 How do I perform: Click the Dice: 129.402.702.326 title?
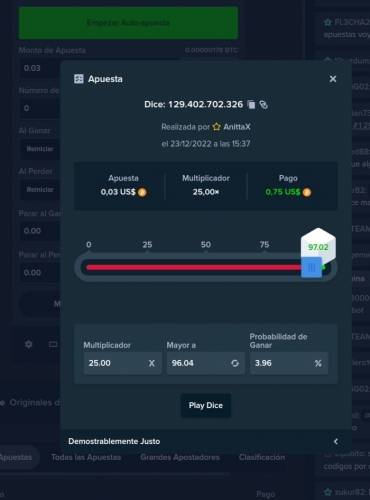(x=194, y=105)
